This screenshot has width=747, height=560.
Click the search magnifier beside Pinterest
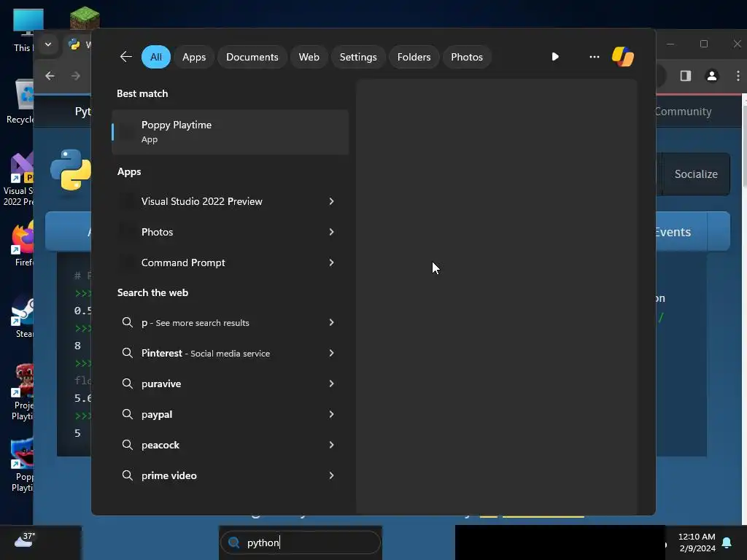point(127,353)
